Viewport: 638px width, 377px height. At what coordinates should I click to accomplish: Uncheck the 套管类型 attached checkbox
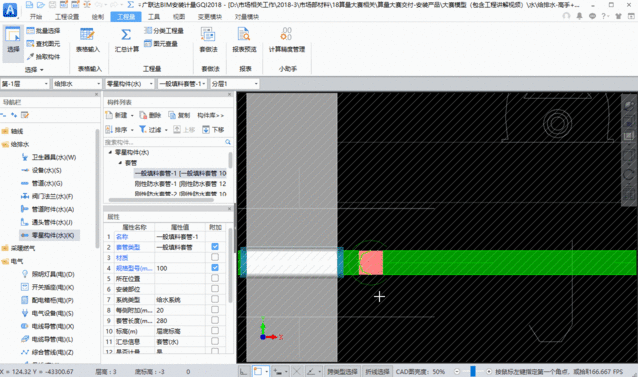pyautogui.click(x=215, y=247)
